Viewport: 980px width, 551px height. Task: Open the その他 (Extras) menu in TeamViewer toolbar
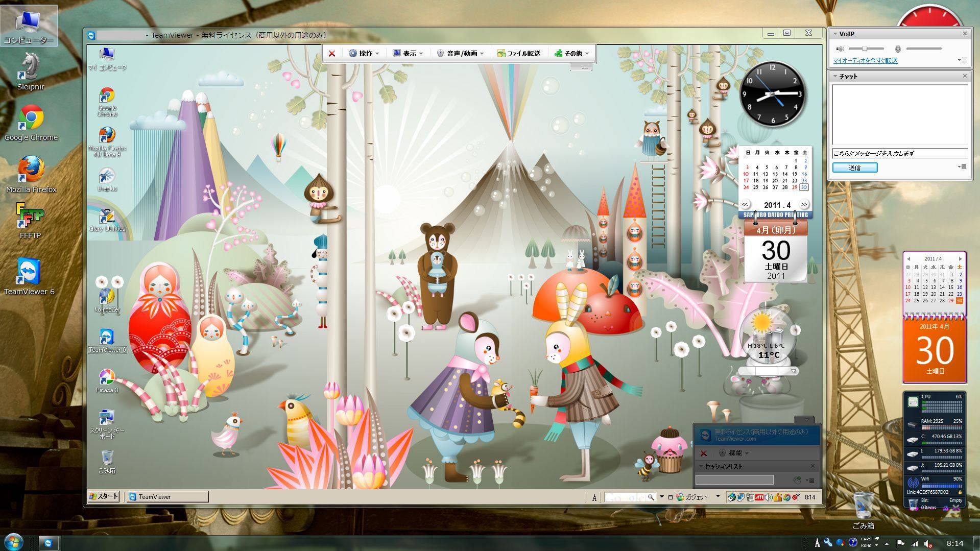[572, 53]
